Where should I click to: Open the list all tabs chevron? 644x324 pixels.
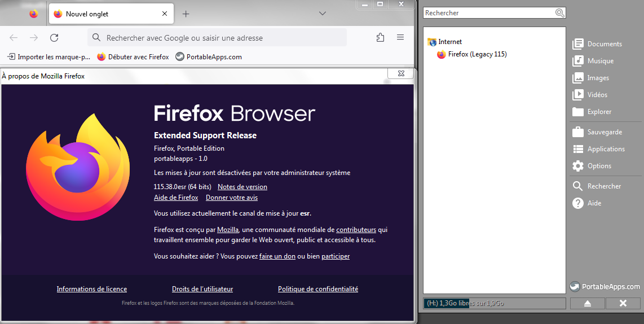click(323, 14)
